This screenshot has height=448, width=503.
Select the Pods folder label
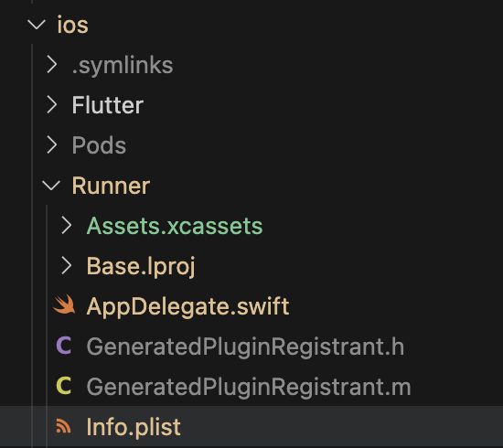(99, 145)
